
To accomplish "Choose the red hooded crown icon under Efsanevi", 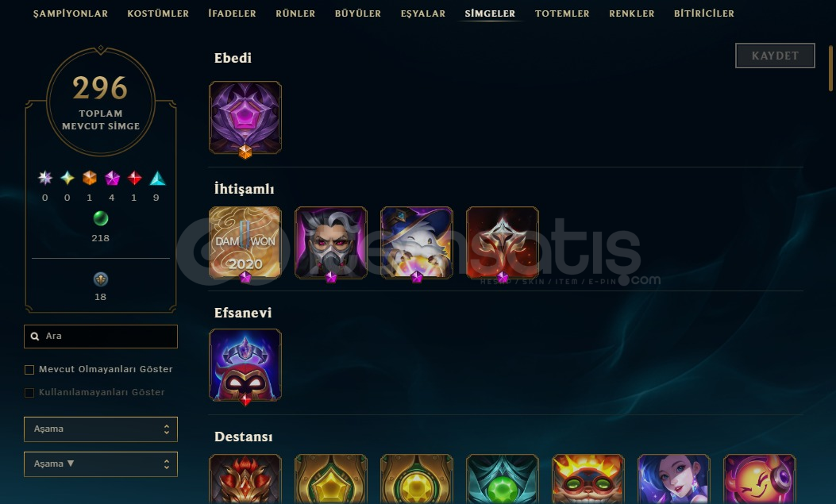I will tap(245, 365).
